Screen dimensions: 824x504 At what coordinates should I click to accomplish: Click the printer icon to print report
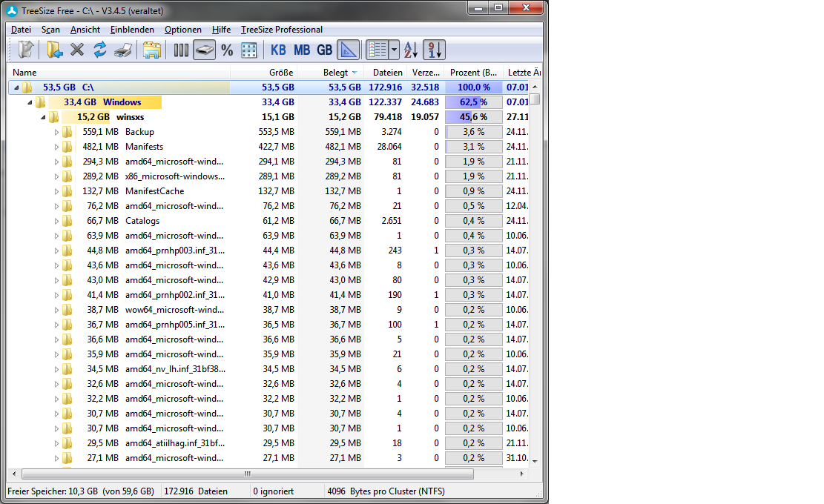124,50
